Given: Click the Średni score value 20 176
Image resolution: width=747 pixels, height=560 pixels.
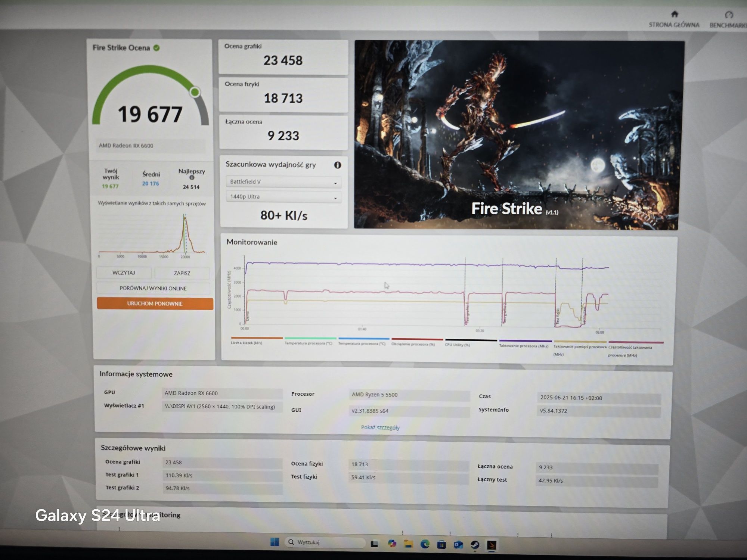Looking at the screenshot, I should [151, 184].
